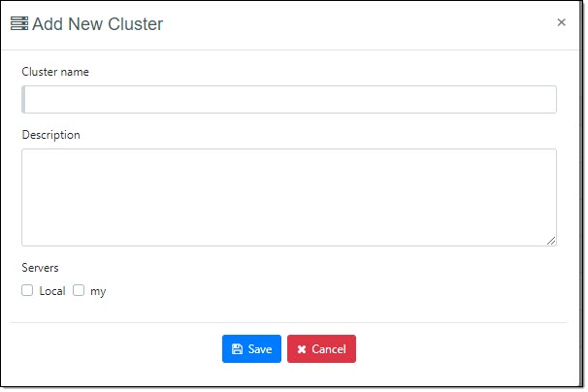Screen dimensions: 588x392
Task: Close the Add New Cluster dialog
Action: point(561,22)
